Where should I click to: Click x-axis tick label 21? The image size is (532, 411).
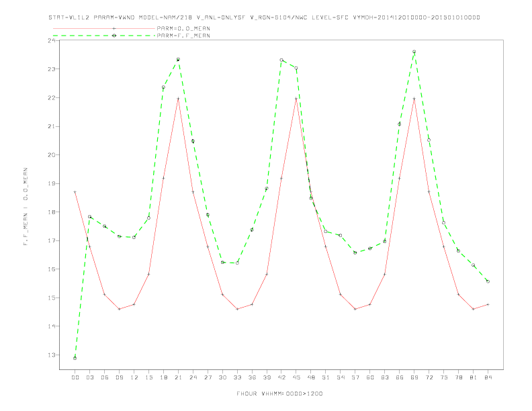pos(178,377)
